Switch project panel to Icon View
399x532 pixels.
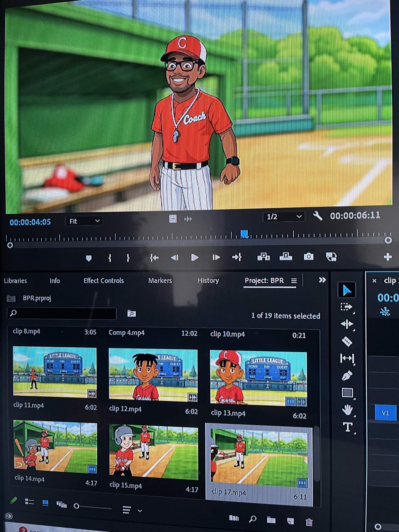[45, 503]
